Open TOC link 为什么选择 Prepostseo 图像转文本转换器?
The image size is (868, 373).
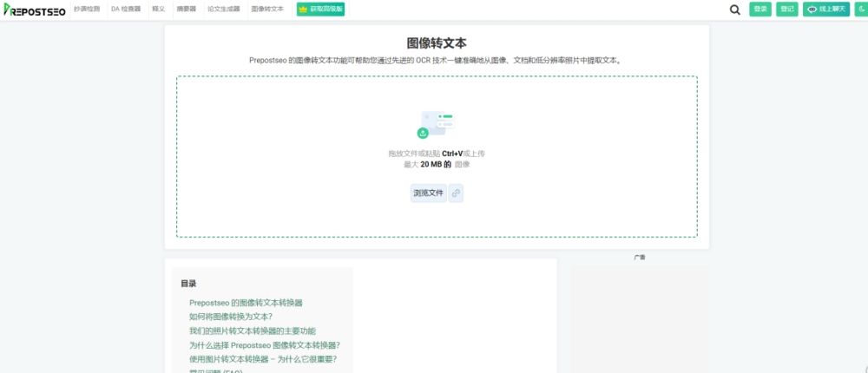click(x=265, y=345)
